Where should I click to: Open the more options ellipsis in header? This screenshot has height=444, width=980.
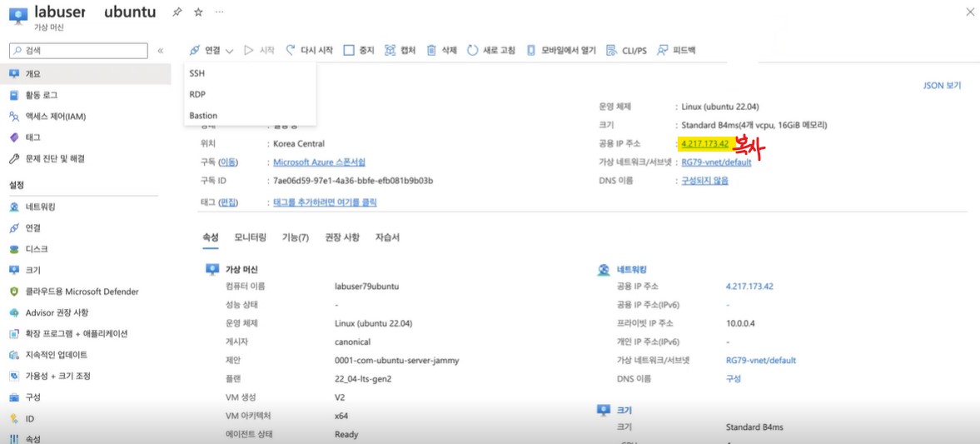click(x=219, y=12)
